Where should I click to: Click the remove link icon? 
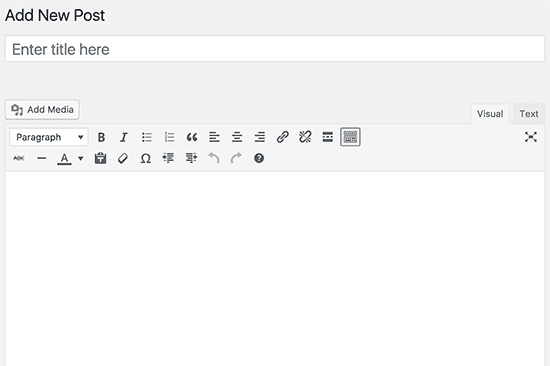(x=305, y=137)
